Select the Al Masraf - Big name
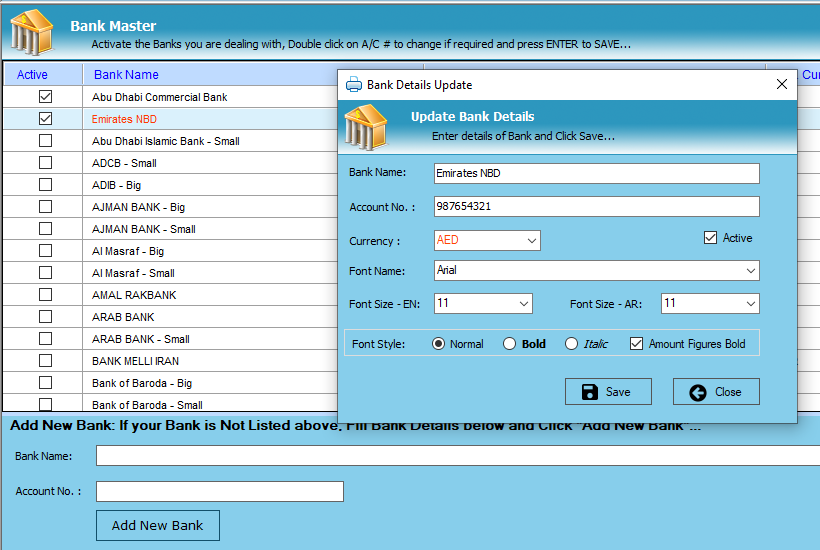 point(128,251)
